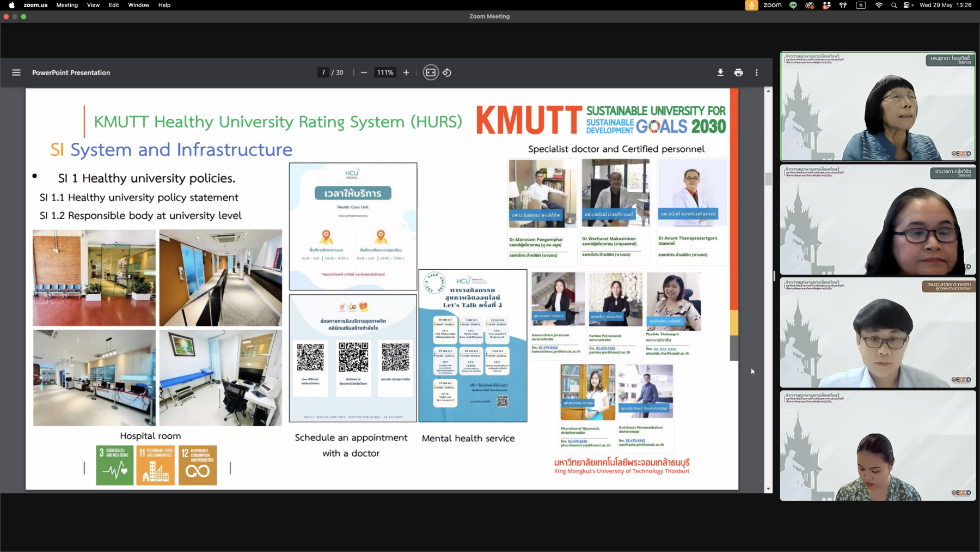Open the Window menu
This screenshot has height=552, width=980.
(138, 5)
